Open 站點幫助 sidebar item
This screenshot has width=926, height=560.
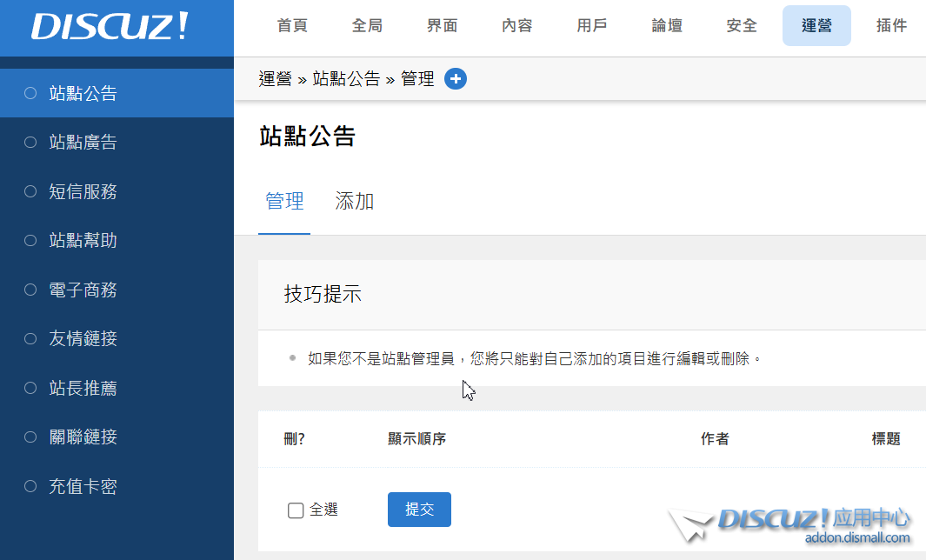point(83,241)
